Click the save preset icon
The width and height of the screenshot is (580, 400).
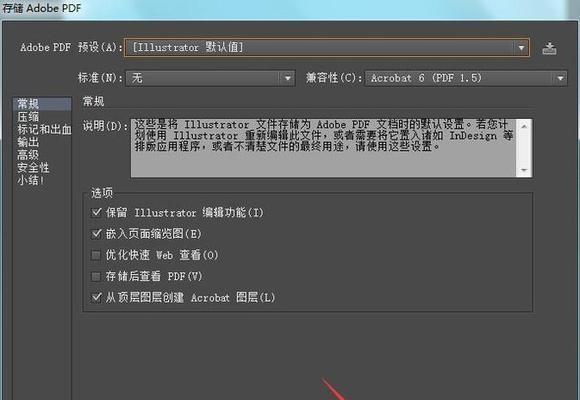pos(549,48)
